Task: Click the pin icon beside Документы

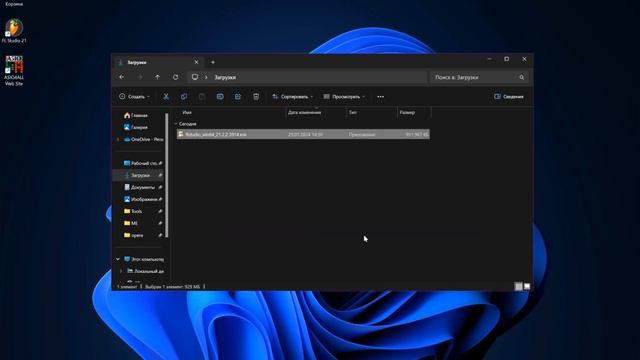Action: coord(160,187)
